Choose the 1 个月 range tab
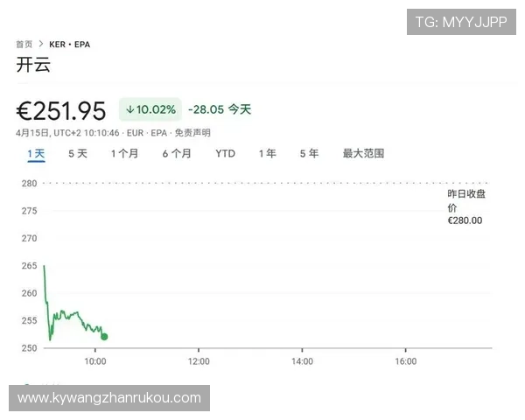 124,154
